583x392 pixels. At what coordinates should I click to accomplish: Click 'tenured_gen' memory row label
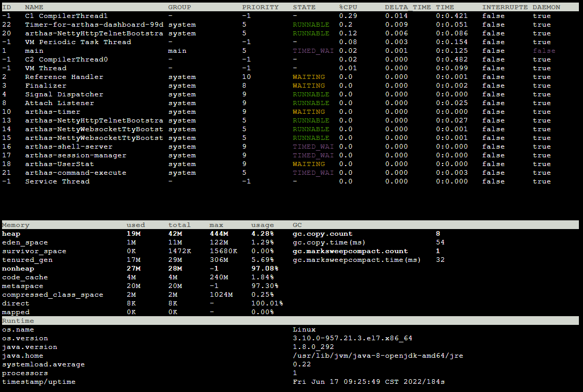(27, 260)
